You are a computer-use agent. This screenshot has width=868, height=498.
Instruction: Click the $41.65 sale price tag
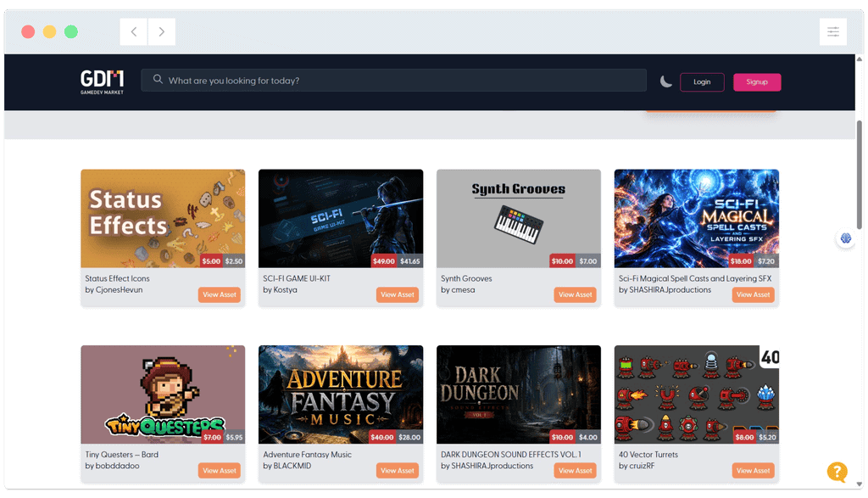point(410,261)
